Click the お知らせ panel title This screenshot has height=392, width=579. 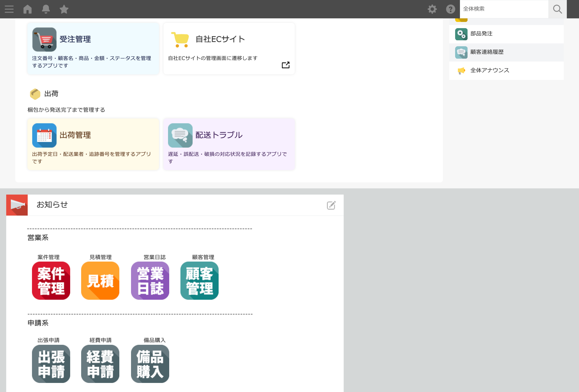point(52,205)
